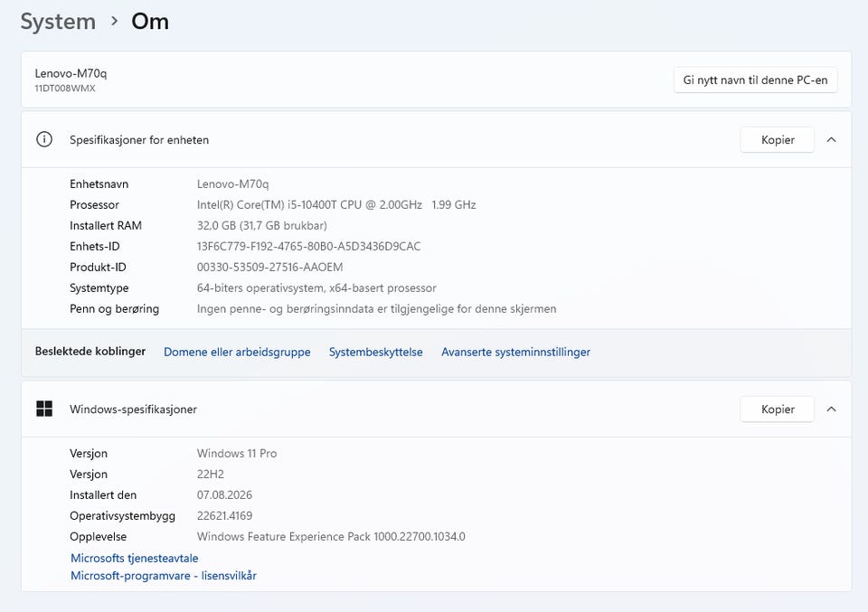Image resolution: width=868 pixels, height=612 pixels.
Task: Click the Windows-spesifikasjoner heading
Action: (x=133, y=410)
